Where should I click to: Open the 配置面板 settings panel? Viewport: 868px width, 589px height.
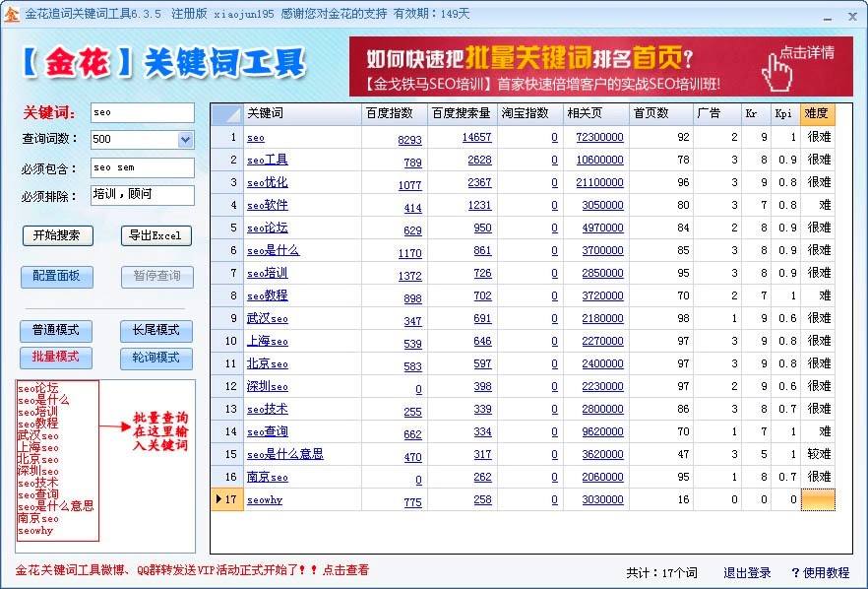click(56, 276)
